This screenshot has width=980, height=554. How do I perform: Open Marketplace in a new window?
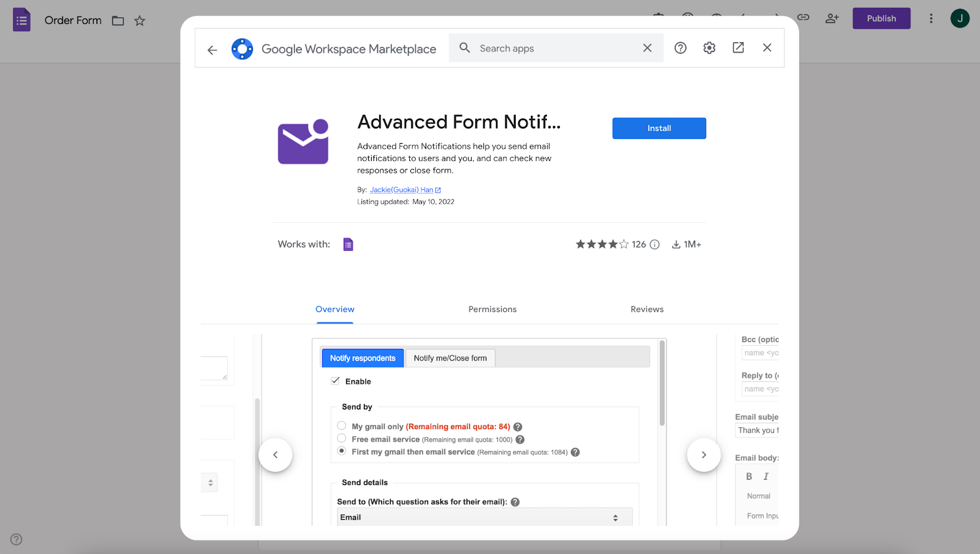tap(738, 48)
